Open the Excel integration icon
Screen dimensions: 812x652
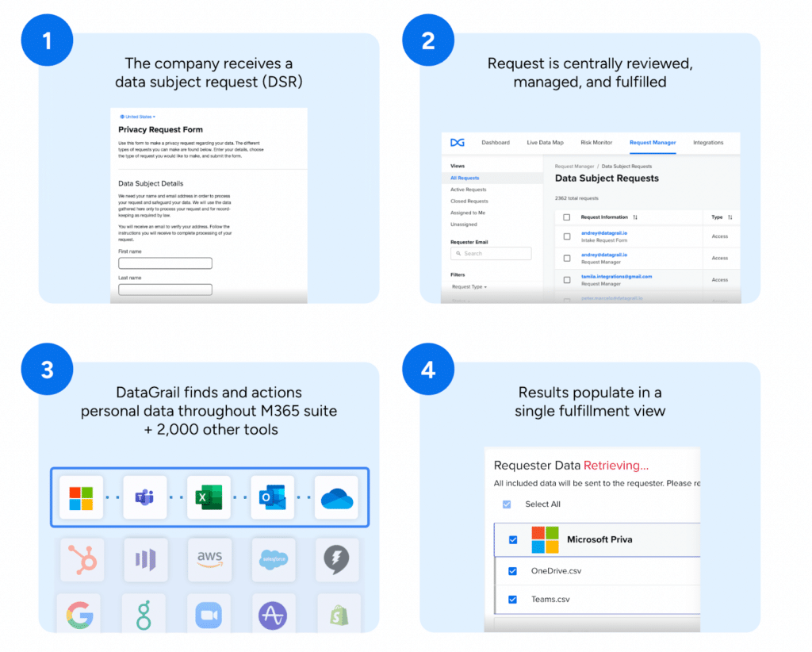coord(209,497)
